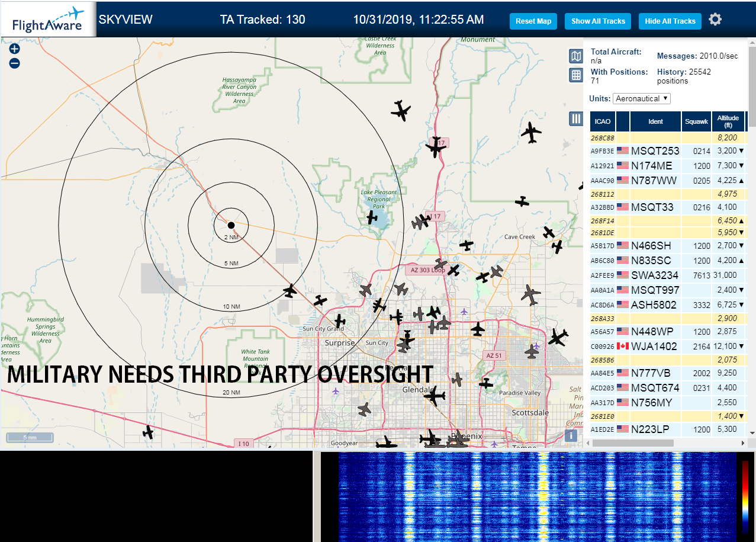The image size is (756, 542).
Task: Select row with ICAO 2685B6
Action: (x=668, y=360)
